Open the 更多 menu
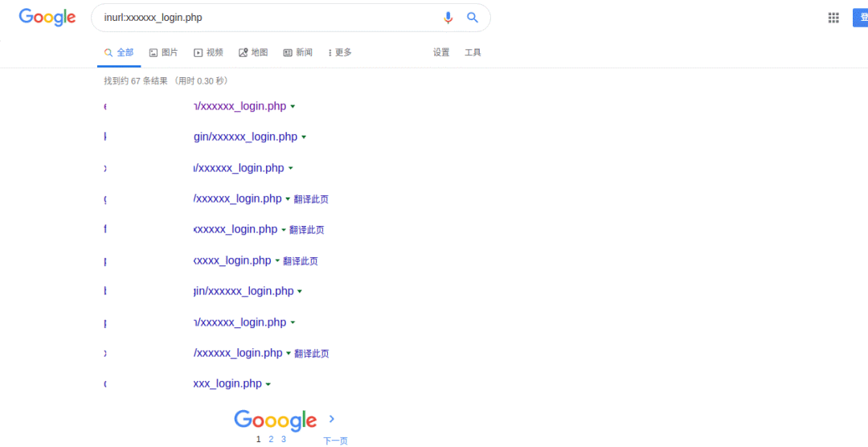The image size is (868, 447). (x=340, y=52)
